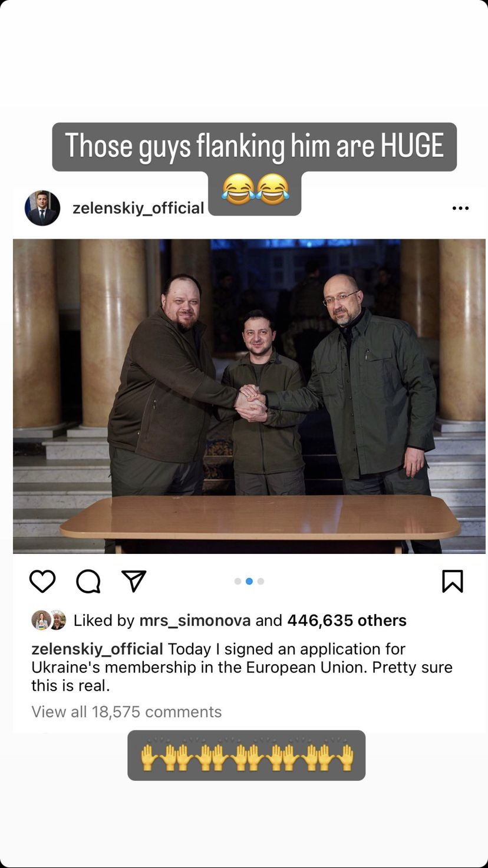Tap zelenskiy_official name in caption
Screen dimensions: 488x868
97,649
